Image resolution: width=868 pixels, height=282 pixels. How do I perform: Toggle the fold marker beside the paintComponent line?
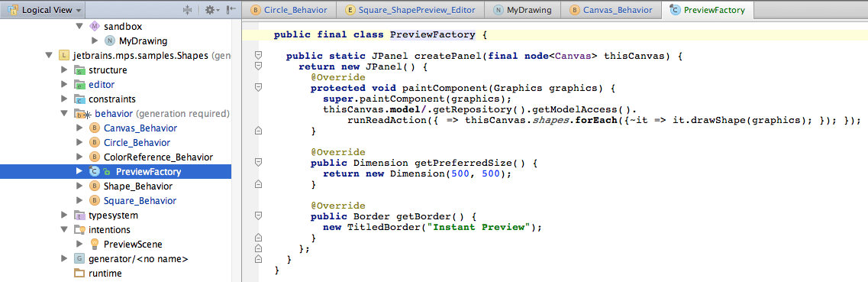[257, 88]
